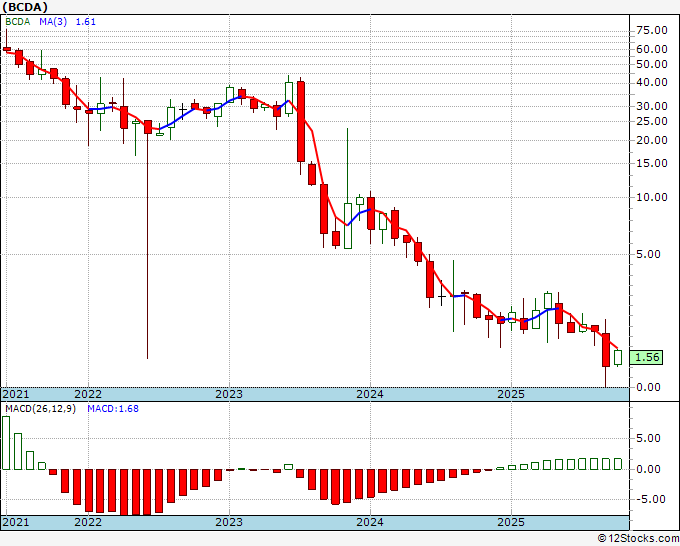Click the 50.00 price axis label
680x546 pixels.
point(652,64)
